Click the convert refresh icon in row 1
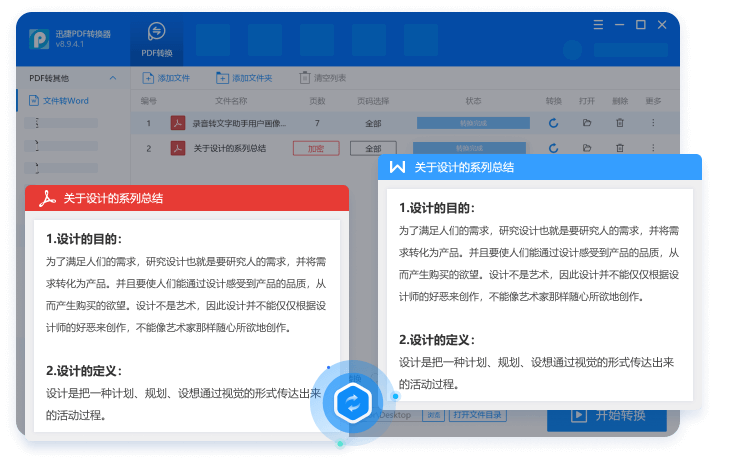 553,123
